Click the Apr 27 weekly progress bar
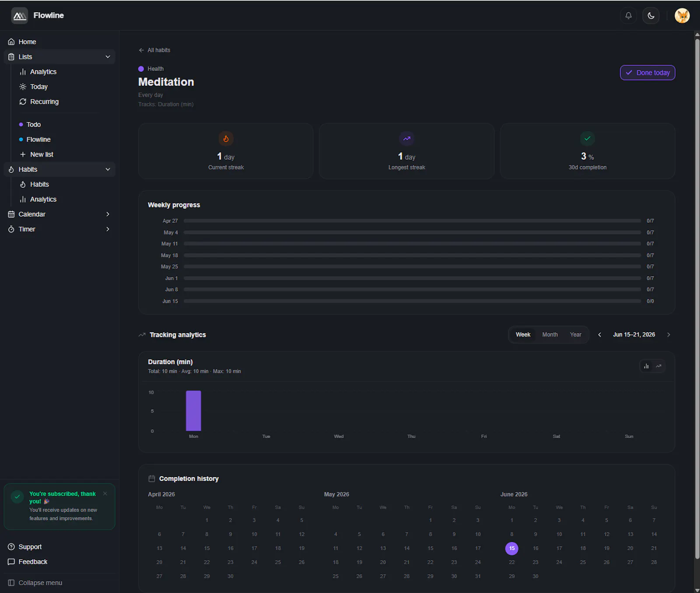This screenshot has height=593, width=700. click(412, 221)
